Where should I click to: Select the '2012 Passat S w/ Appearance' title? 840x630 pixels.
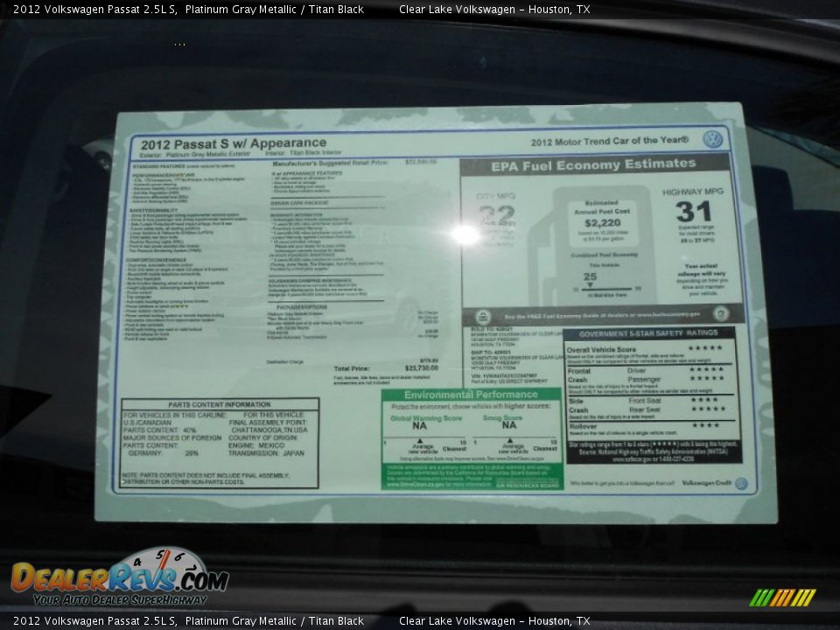(x=234, y=143)
